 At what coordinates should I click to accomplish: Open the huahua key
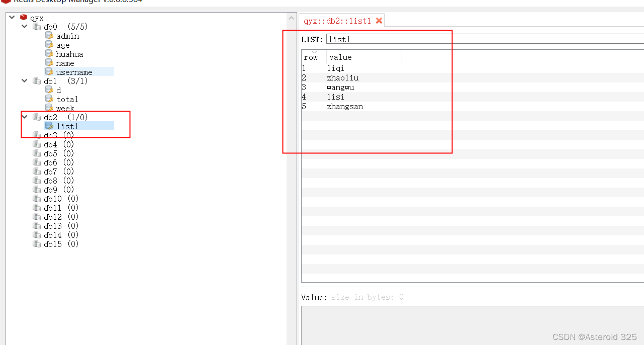[69, 54]
